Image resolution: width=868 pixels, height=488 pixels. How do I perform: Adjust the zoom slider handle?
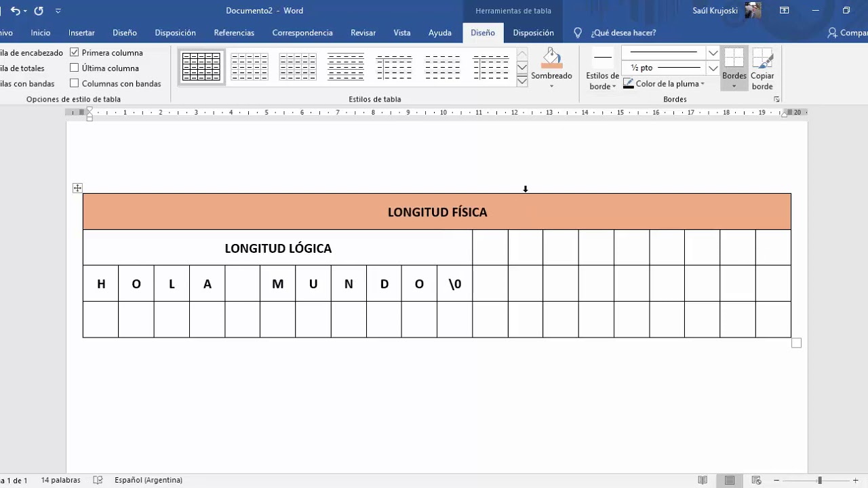819,480
